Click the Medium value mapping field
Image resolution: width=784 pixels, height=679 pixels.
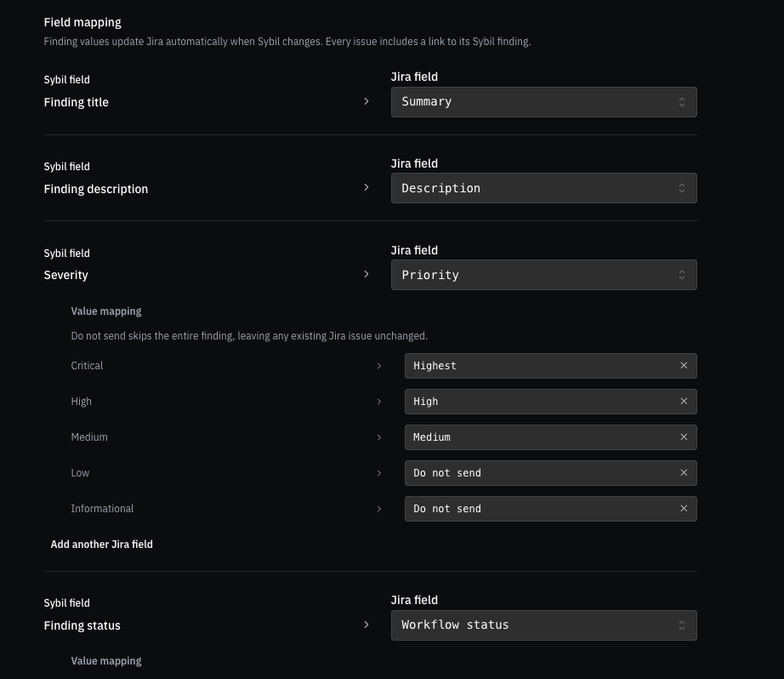550,437
